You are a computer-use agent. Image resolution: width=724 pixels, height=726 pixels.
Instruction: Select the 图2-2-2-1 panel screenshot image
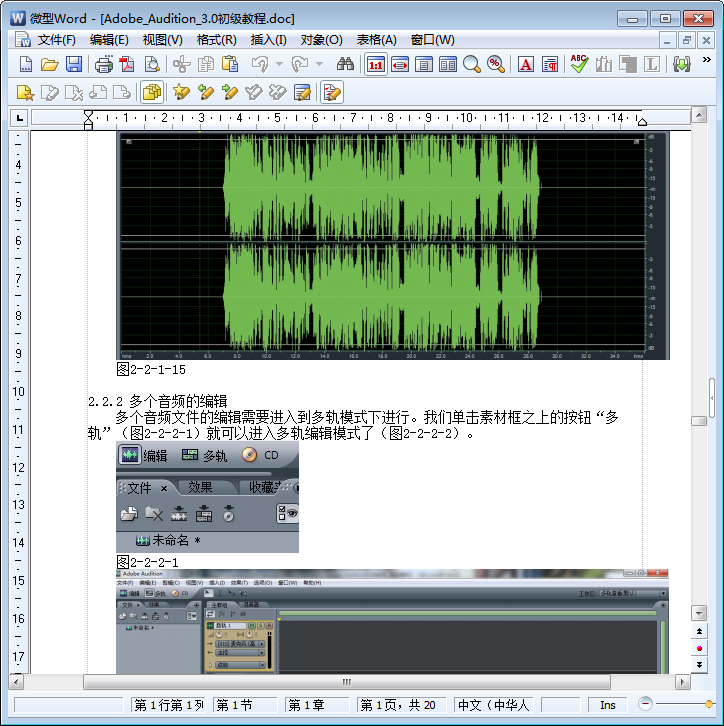207,497
